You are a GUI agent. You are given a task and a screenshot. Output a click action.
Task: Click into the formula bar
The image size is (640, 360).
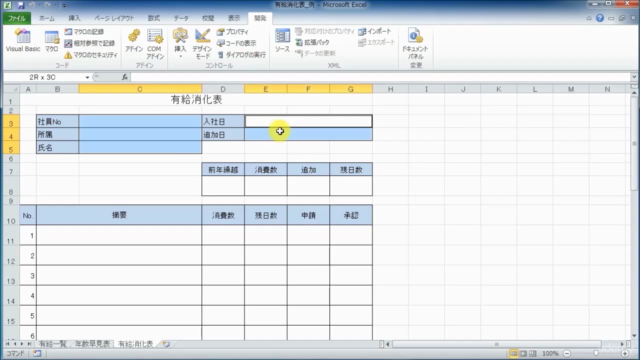380,77
